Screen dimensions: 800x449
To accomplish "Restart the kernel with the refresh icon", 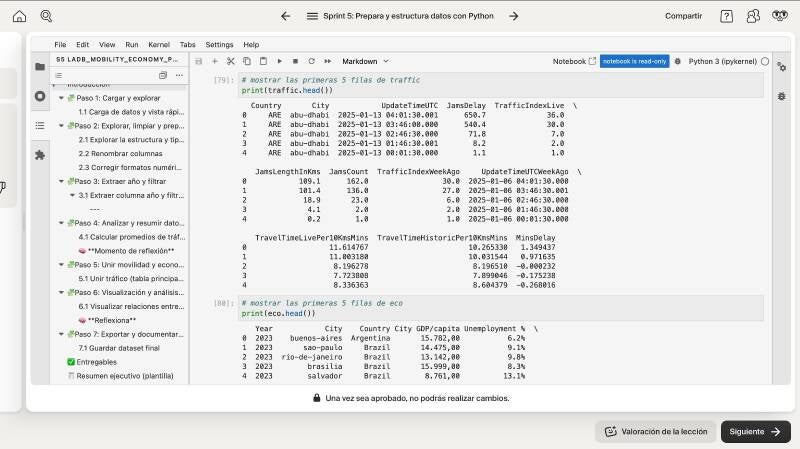I will pos(312,61).
